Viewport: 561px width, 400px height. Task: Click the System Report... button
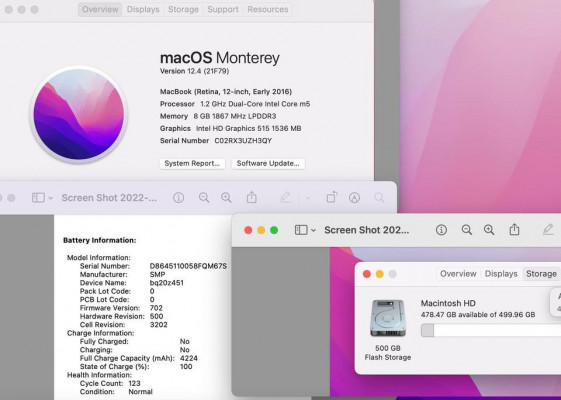pyautogui.click(x=192, y=164)
